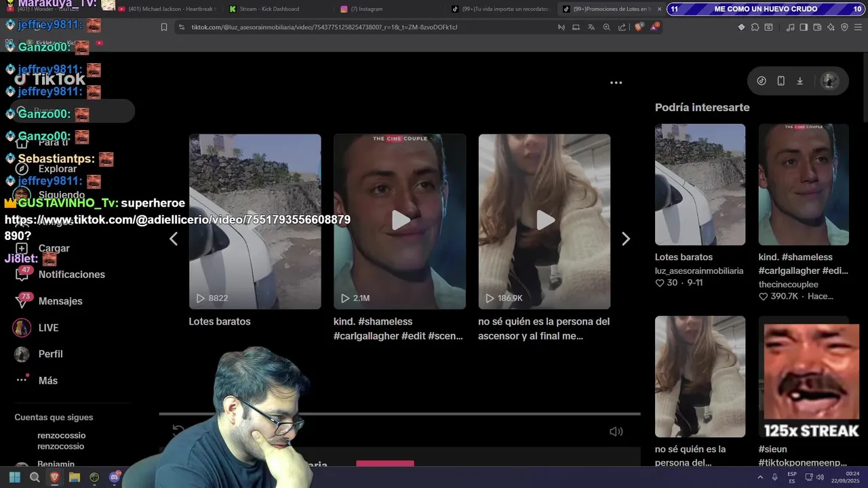Screen dimensions: 868x488
Task: Toggle the browser sidebar panel icon
Action: point(804,27)
